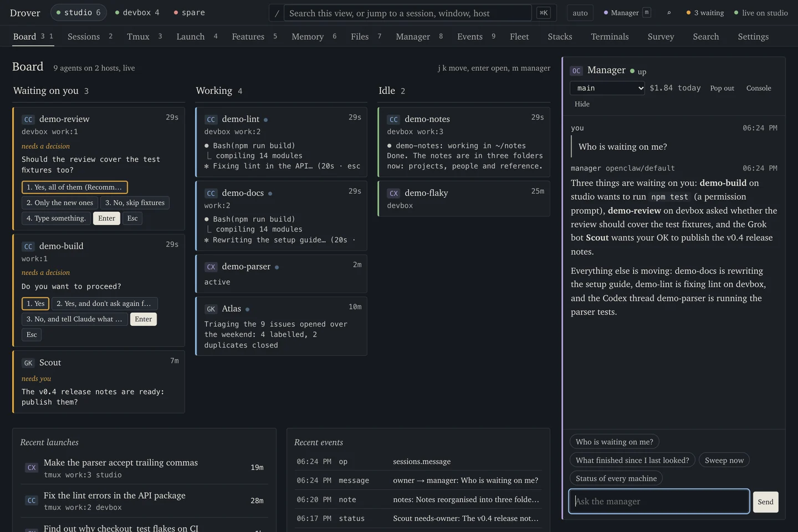
Task: Choose "3. No, skip fixtures" option
Action: coord(135,203)
